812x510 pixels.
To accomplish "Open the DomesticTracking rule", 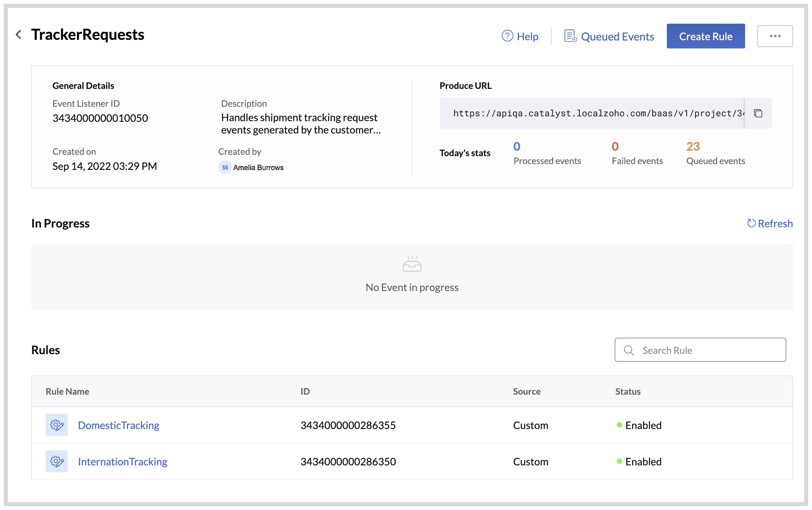I will pos(118,425).
